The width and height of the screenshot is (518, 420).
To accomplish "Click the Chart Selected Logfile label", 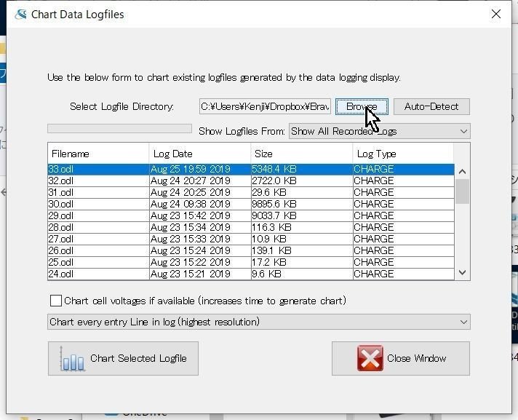I will 138,359.
